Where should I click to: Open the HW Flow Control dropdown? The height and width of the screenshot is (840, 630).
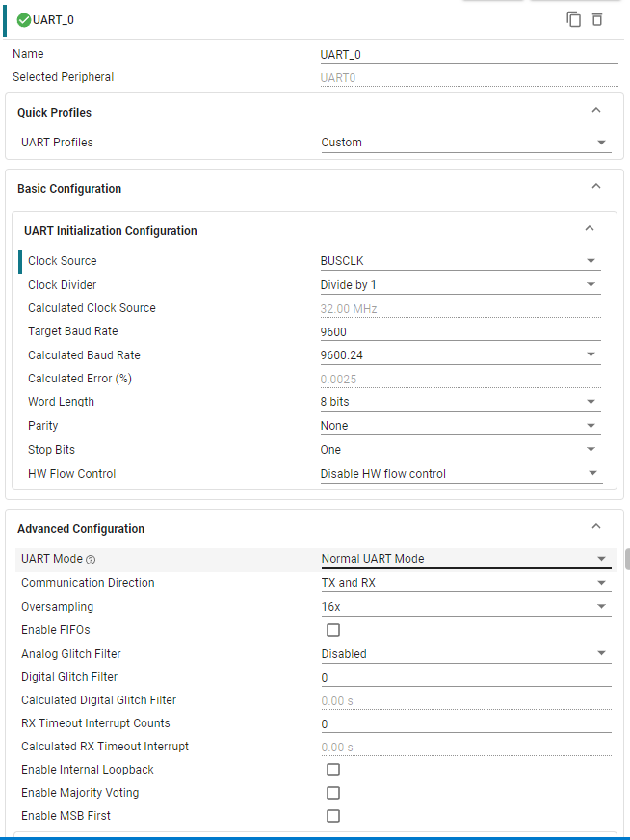click(459, 474)
